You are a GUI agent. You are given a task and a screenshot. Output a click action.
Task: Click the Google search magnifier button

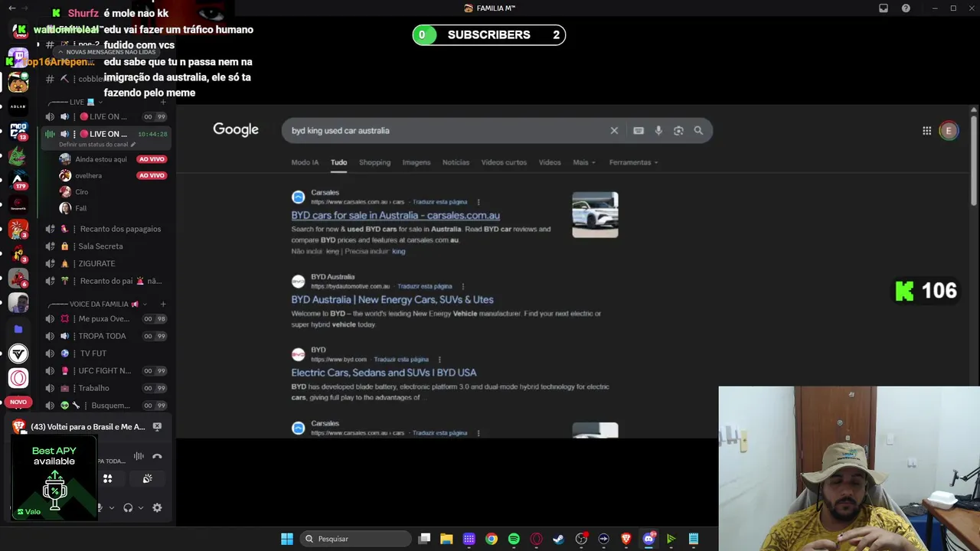pos(698,131)
